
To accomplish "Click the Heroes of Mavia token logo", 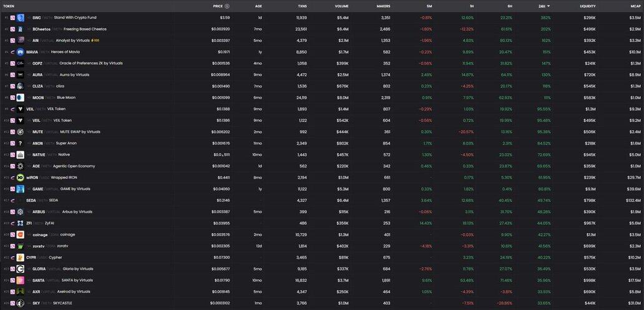I will [x=21, y=52].
